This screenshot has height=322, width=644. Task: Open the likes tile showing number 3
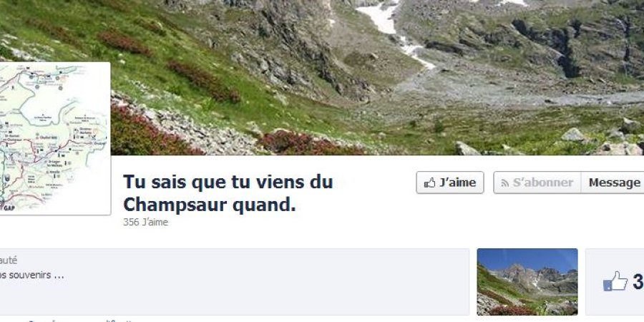coord(615,282)
